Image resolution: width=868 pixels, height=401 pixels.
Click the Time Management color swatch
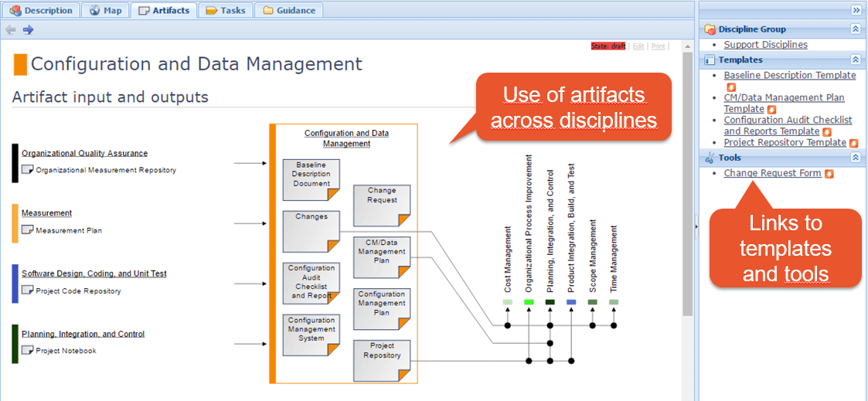point(614,302)
